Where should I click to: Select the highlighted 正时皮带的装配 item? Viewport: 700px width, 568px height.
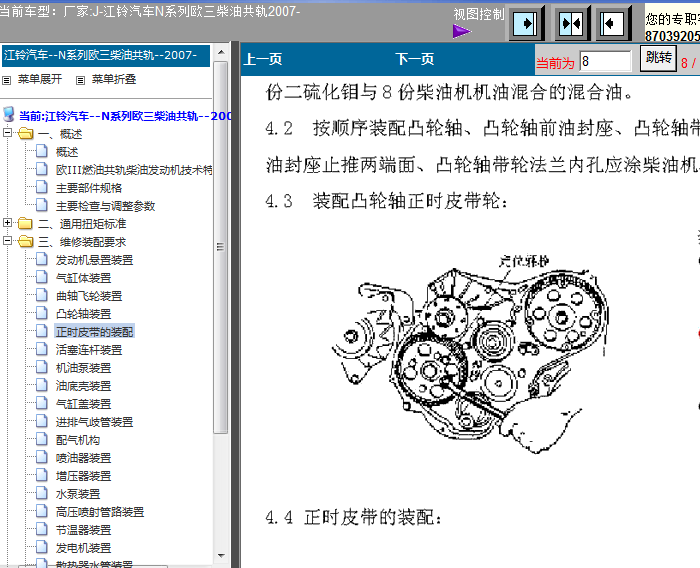[95, 332]
